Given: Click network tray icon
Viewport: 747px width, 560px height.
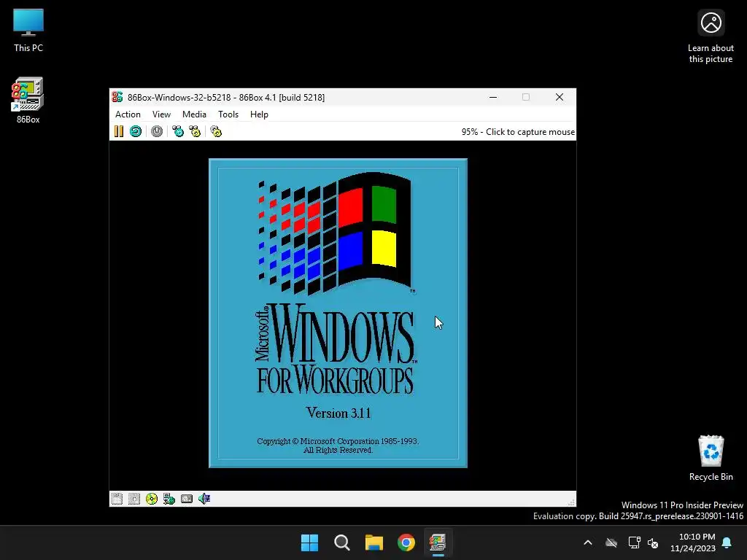Looking at the screenshot, I should (634, 542).
